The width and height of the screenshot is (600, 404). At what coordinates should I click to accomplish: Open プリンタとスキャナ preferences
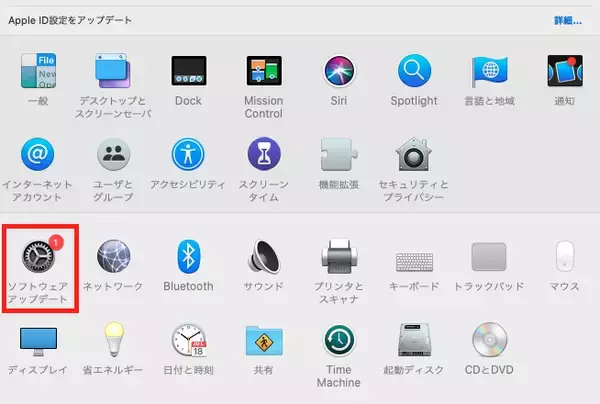(338, 257)
